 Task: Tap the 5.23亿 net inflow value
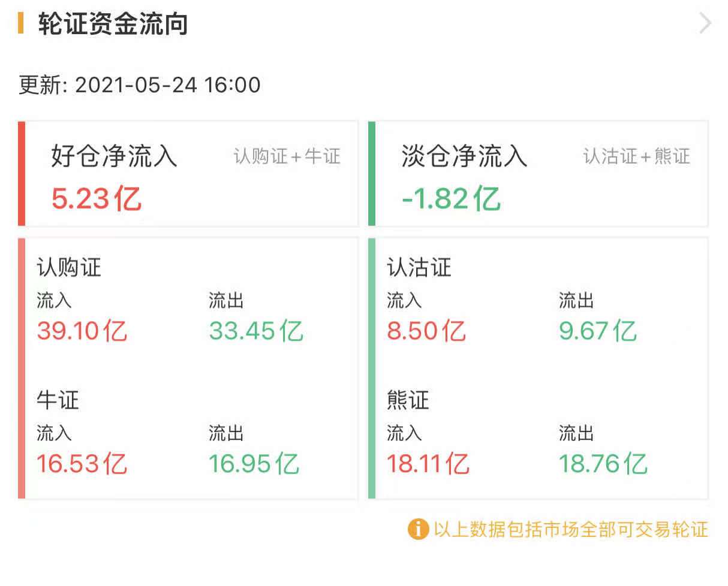click(x=96, y=199)
